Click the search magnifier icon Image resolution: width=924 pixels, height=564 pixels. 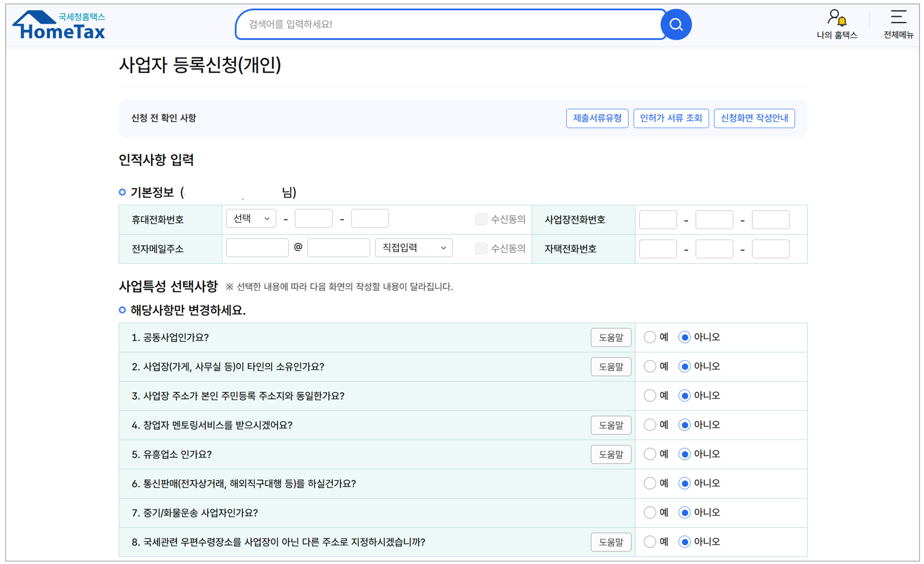point(677,24)
